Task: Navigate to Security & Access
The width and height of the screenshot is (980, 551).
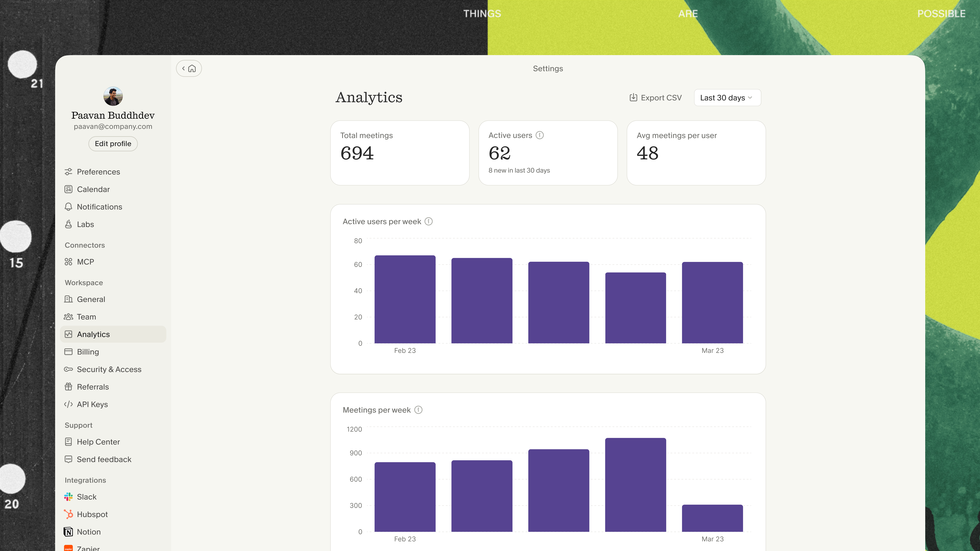Action: coord(109,369)
